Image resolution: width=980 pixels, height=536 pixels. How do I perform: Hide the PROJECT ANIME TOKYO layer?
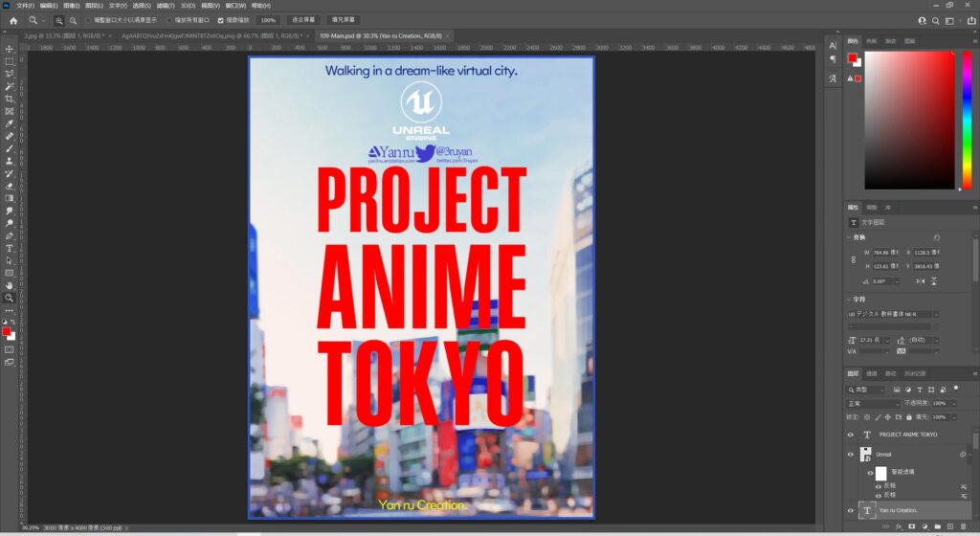point(851,435)
